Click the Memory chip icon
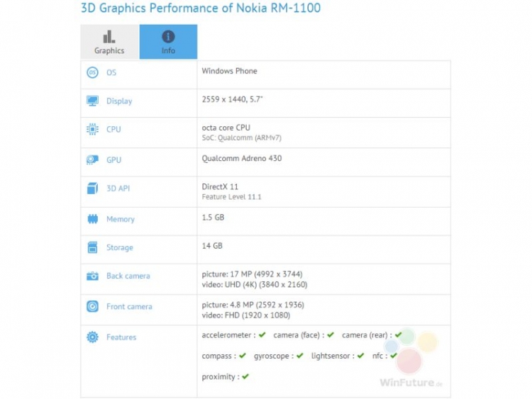Screen dimensions: 532x399 (92, 219)
